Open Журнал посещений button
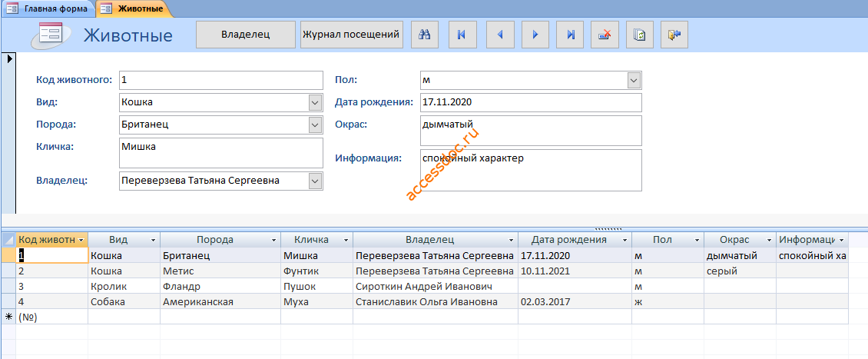Viewport: 868px width, 359px height. point(352,35)
